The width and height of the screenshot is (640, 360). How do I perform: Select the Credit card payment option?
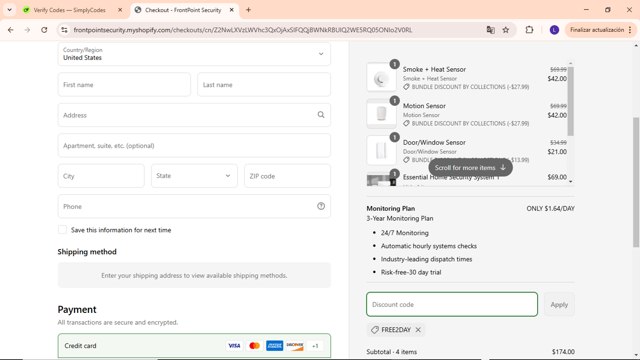click(194, 346)
